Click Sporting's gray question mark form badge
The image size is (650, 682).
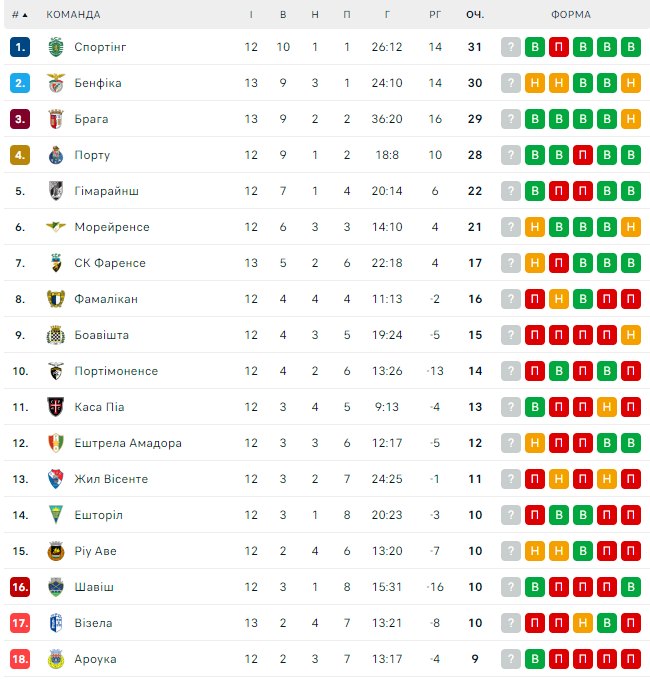coord(511,47)
